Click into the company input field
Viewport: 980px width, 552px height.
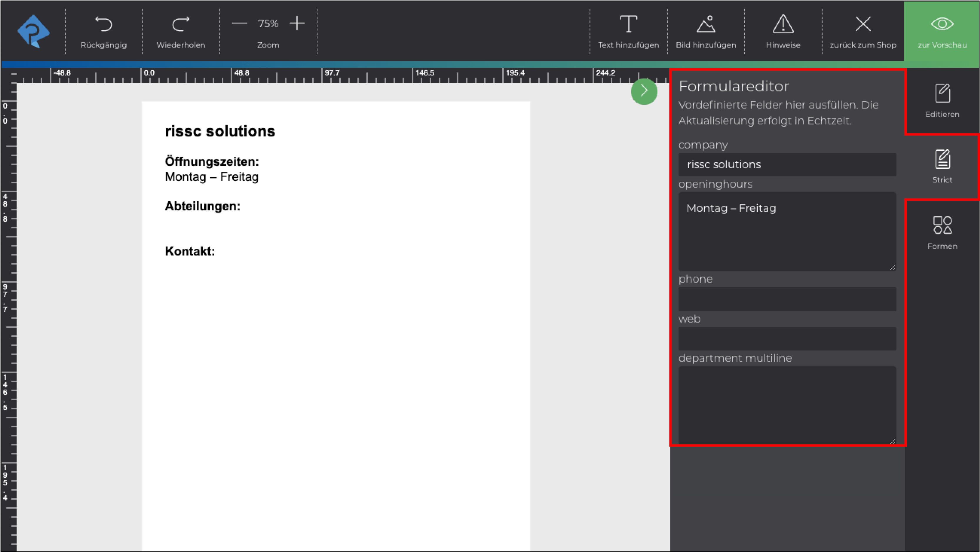pyautogui.click(x=787, y=165)
